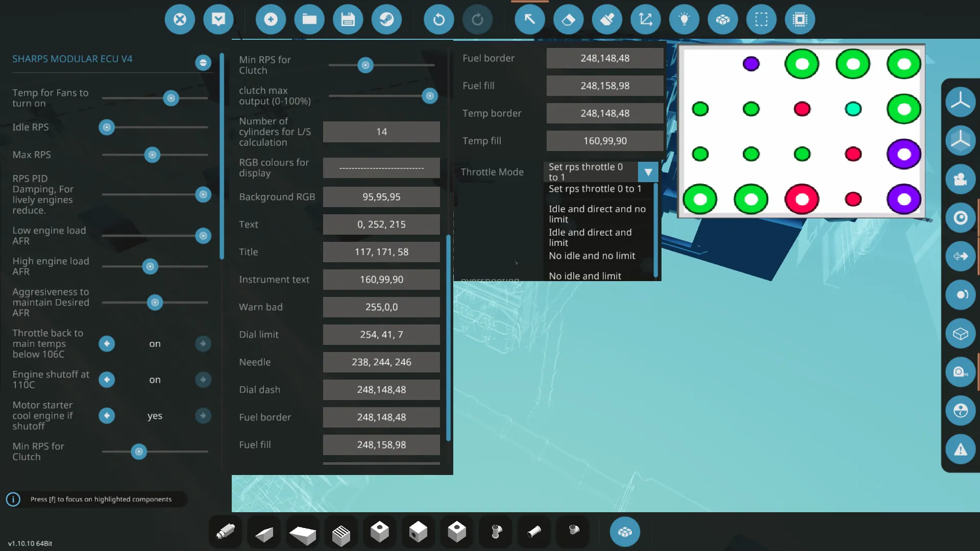Image resolution: width=980 pixels, height=551 pixels.
Task: Choose "Idle and direct and no limit"
Action: [x=597, y=214]
